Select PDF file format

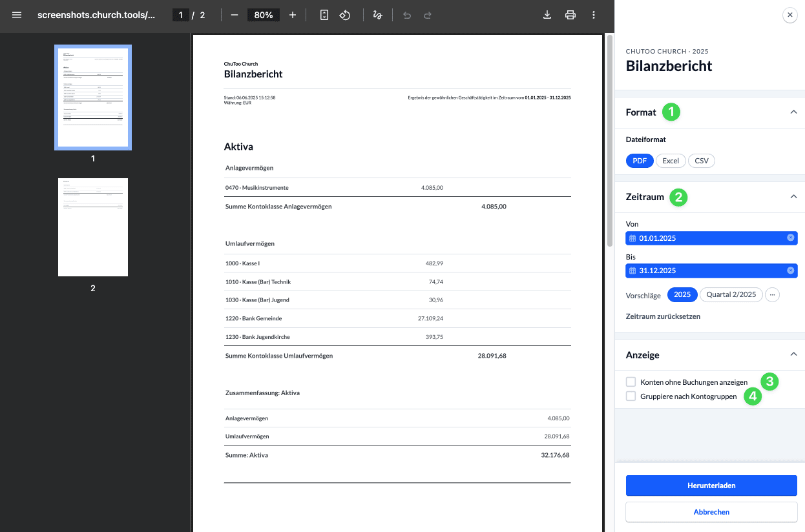tap(640, 161)
